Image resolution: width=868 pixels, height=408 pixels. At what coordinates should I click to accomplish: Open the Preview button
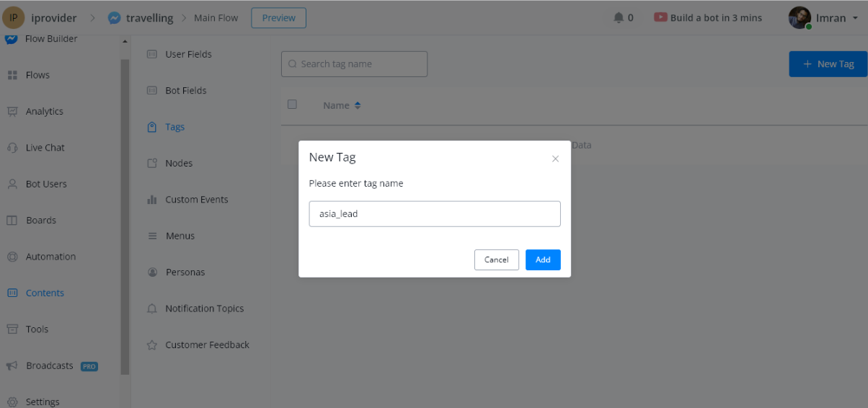(x=278, y=18)
